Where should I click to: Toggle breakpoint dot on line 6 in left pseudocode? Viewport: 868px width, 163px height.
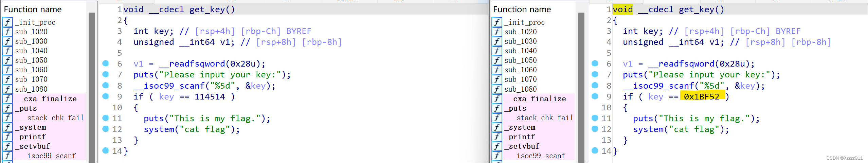point(106,64)
